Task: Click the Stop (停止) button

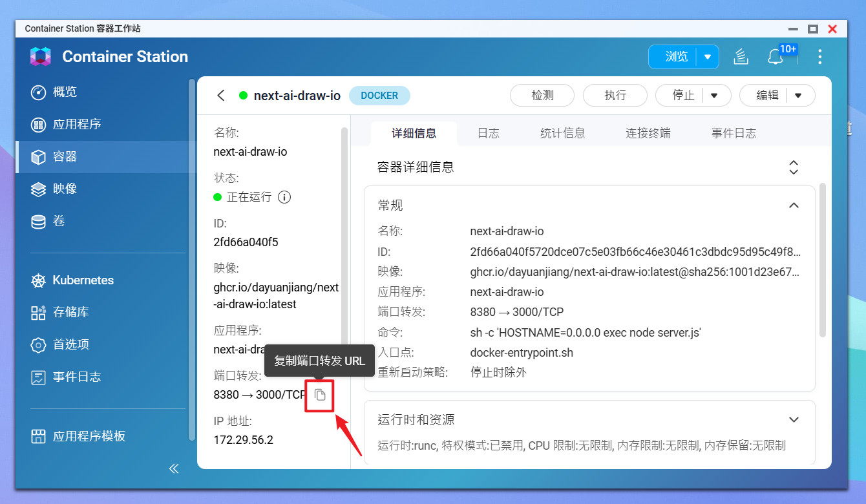Action: click(x=680, y=96)
